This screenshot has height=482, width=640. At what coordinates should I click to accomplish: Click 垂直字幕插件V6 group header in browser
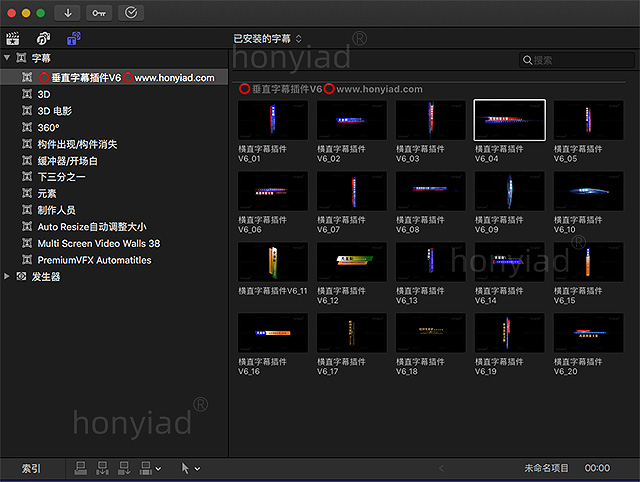(331, 89)
